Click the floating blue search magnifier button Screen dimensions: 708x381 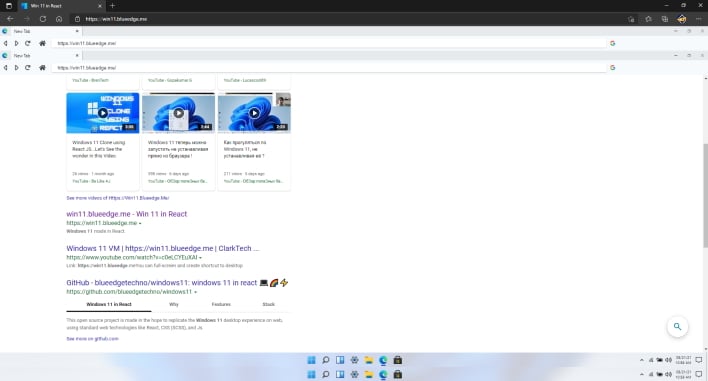677,326
